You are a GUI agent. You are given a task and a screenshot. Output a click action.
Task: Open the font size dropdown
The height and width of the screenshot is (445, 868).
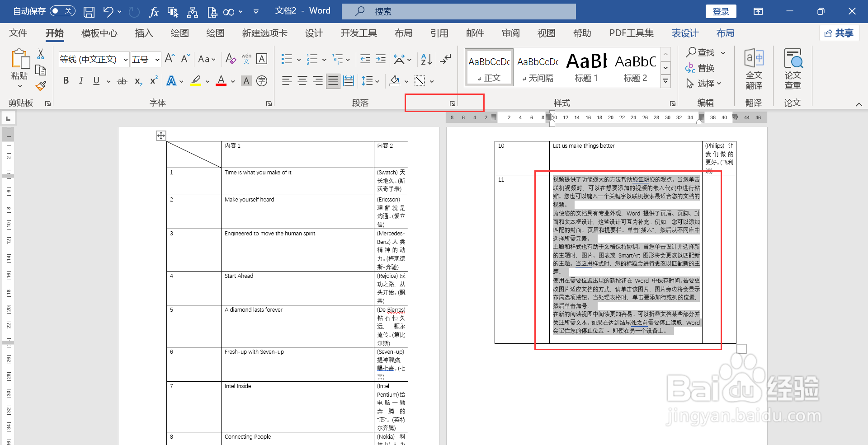(157, 60)
